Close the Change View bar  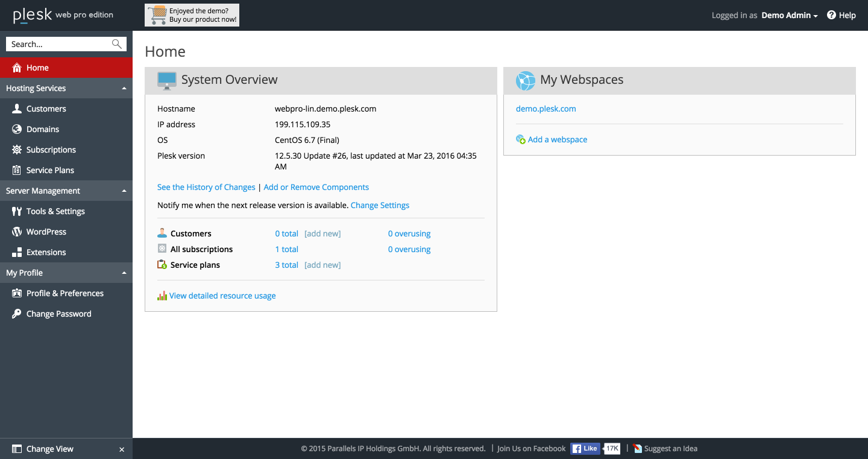122,449
